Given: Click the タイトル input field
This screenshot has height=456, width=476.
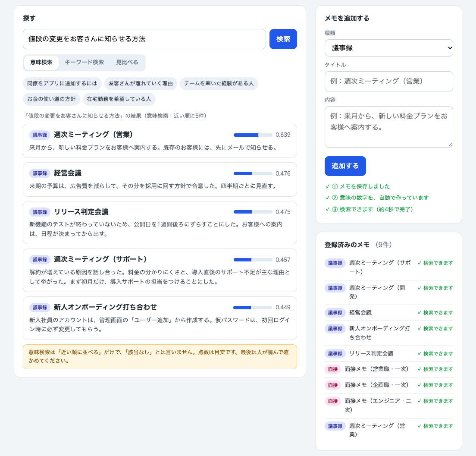Looking at the screenshot, I should (x=388, y=81).
